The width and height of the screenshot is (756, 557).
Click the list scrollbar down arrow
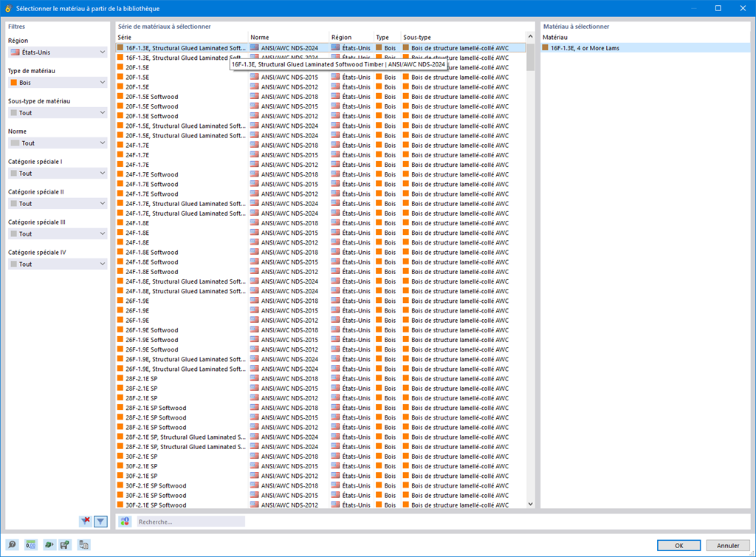pos(530,504)
